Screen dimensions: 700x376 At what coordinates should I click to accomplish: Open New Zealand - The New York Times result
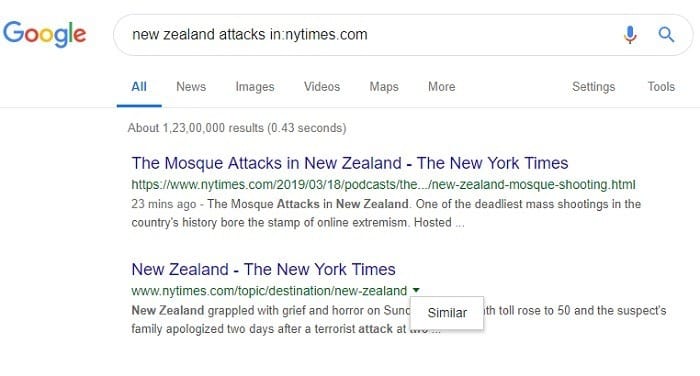tap(263, 269)
